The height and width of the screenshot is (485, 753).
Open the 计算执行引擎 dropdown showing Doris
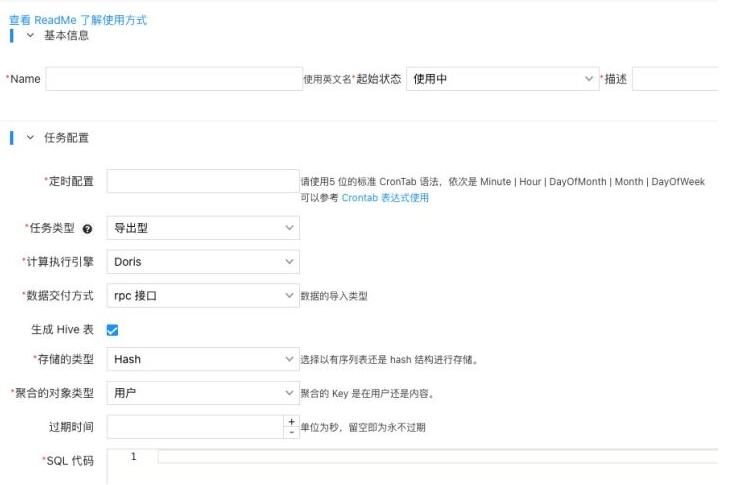203,262
